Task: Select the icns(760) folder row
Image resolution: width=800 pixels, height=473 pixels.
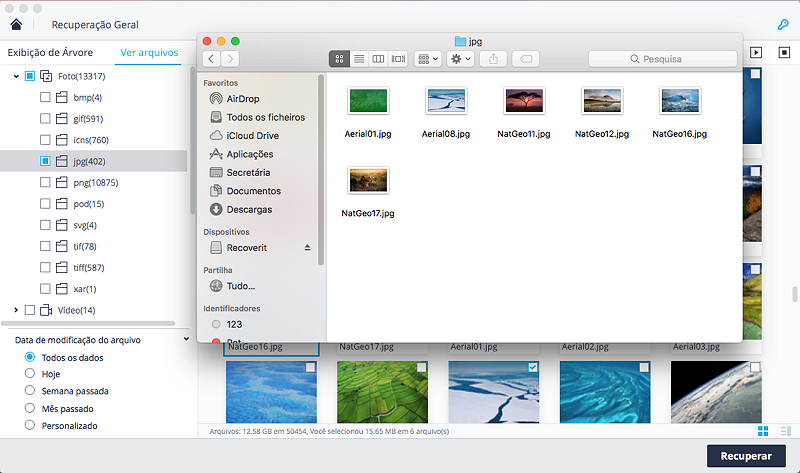Action: (93, 139)
